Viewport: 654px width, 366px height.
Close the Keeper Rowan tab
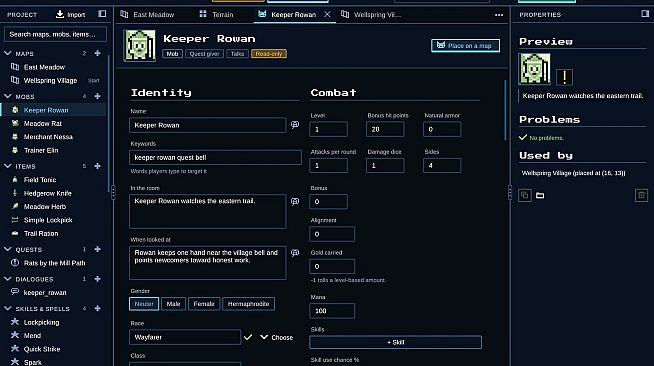(327, 14)
